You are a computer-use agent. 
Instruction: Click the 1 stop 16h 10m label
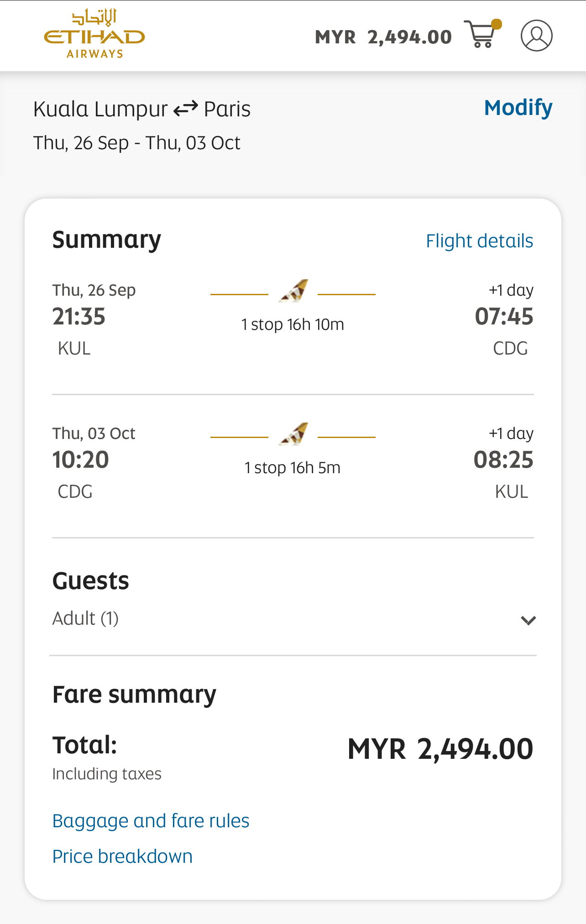293,324
